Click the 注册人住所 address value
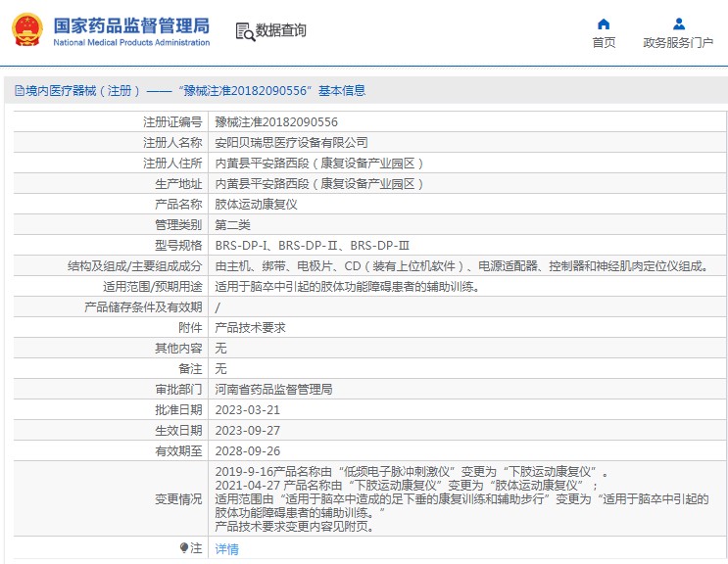The height and width of the screenshot is (564, 728). [x=319, y=164]
